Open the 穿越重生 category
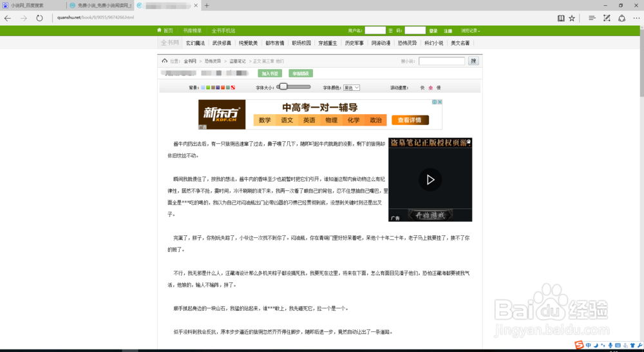The height and width of the screenshot is (352, 644). [x=328, y=43]
